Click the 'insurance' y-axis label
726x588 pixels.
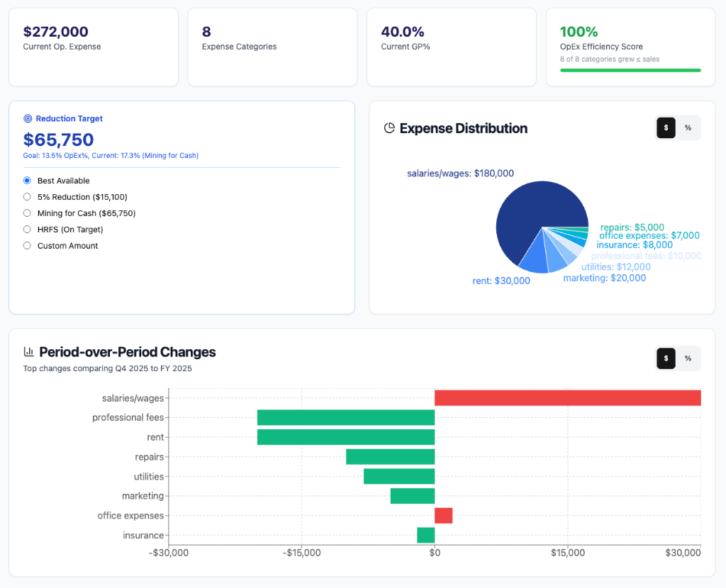[x=143, y=536]
